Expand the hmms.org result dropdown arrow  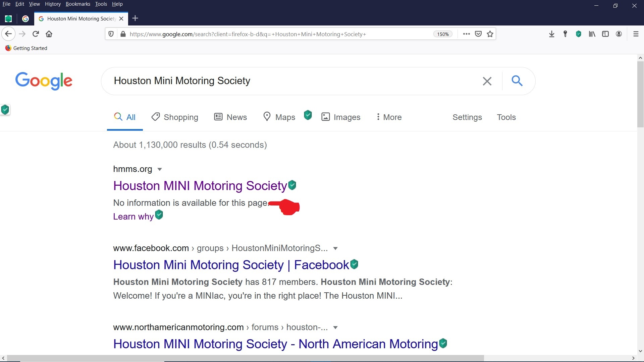pos(160,169)
